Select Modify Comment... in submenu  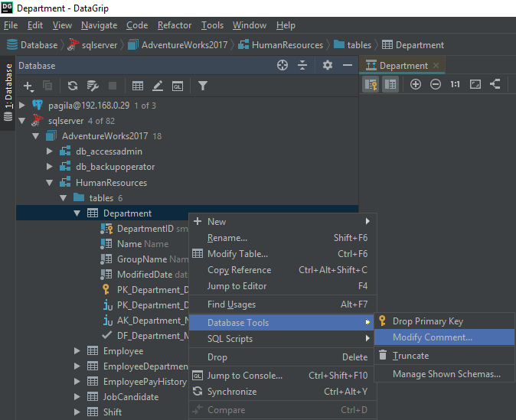[432, 337]
